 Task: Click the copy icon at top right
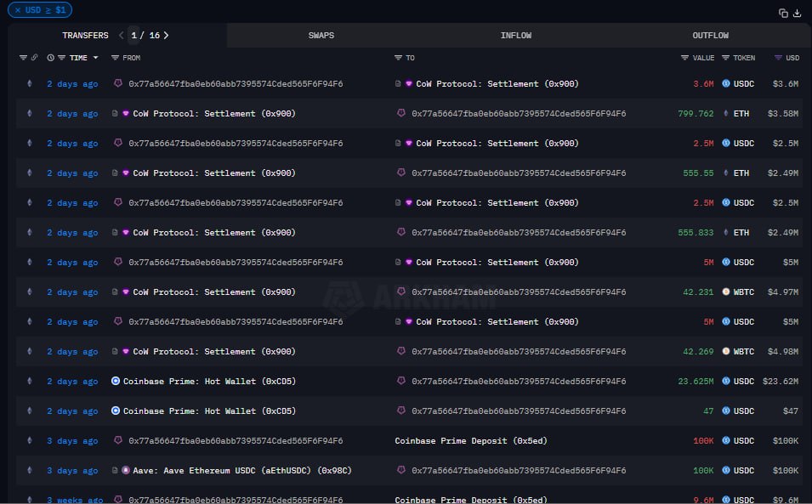coord(783,13)
